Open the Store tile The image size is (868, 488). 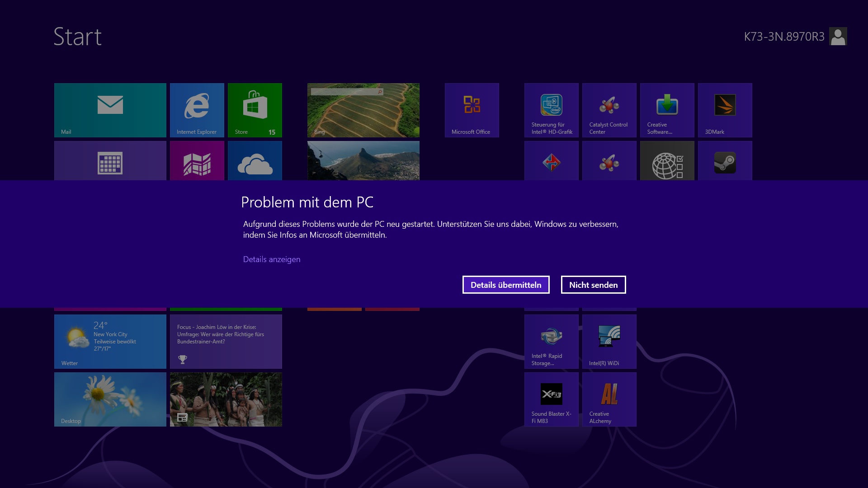coord(255,110)
